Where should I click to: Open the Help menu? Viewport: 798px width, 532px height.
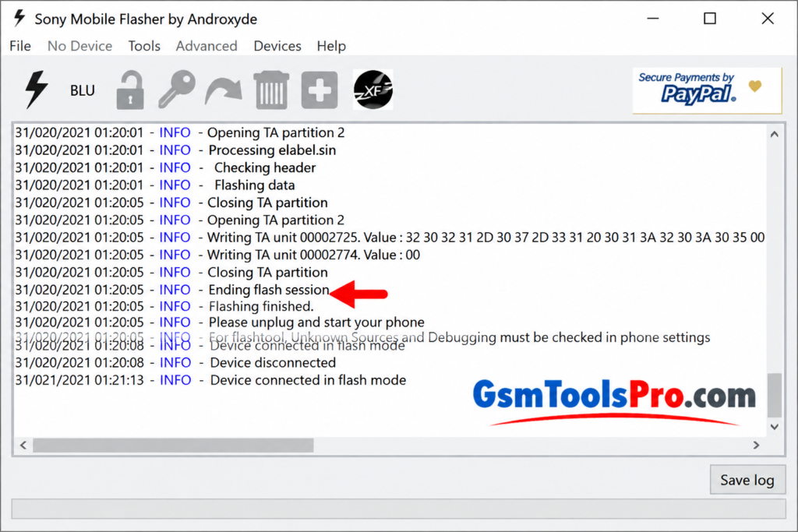pos(331,46)
